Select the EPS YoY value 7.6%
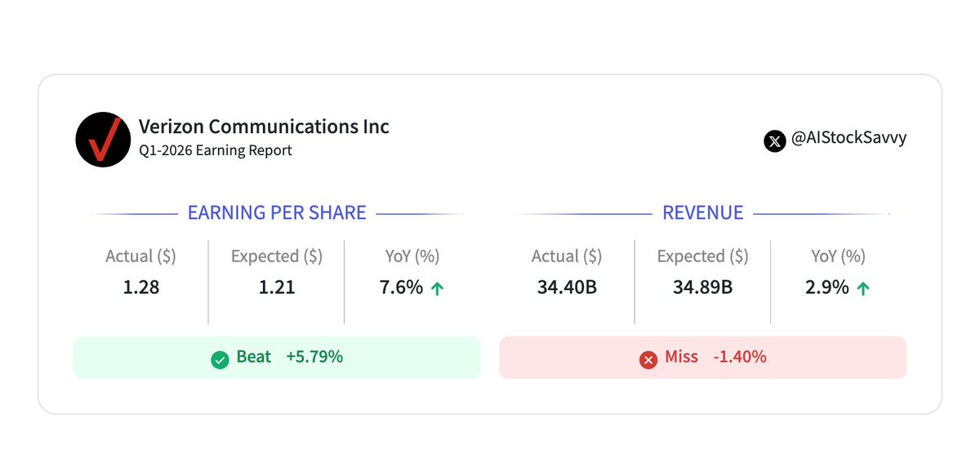This screenshot has height=450, width=980. pos(402,287)
